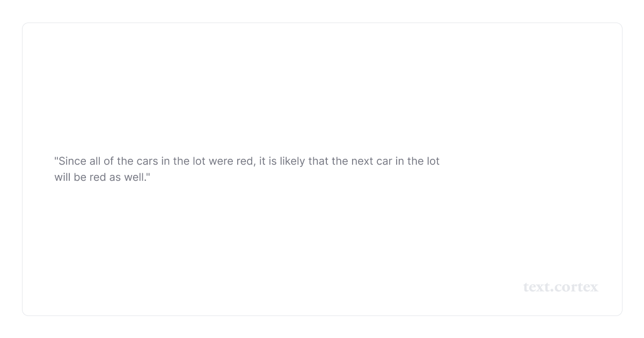Click the word "is" before "likely"
The height and width of the screenshot is (338, 644).
click(273, 161)
